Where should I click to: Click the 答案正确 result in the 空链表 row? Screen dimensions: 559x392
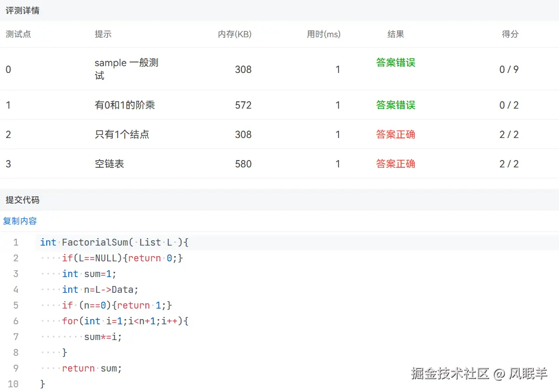pyautogui.click(x=396, y=164)
